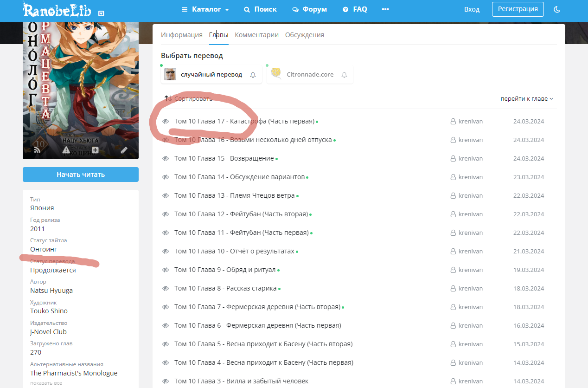Open chapter Глава 10 - Отчёт о результатах

tap(234, 251)
